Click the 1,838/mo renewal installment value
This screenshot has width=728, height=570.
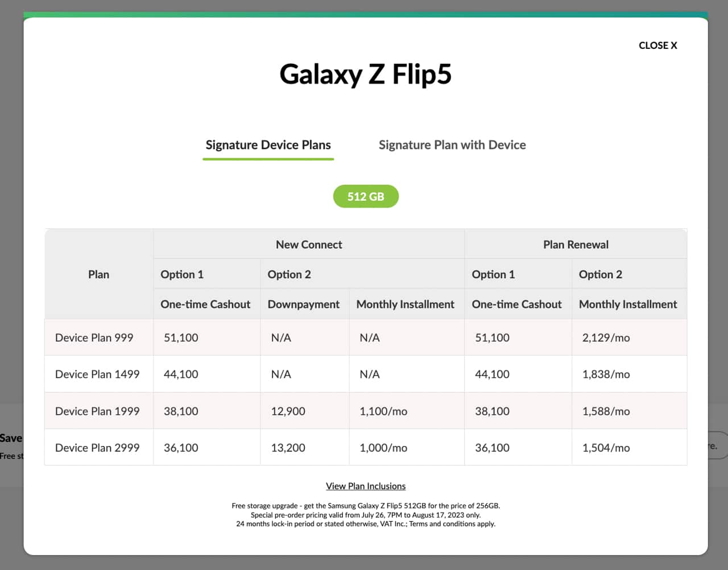click(x=606, y=374)
